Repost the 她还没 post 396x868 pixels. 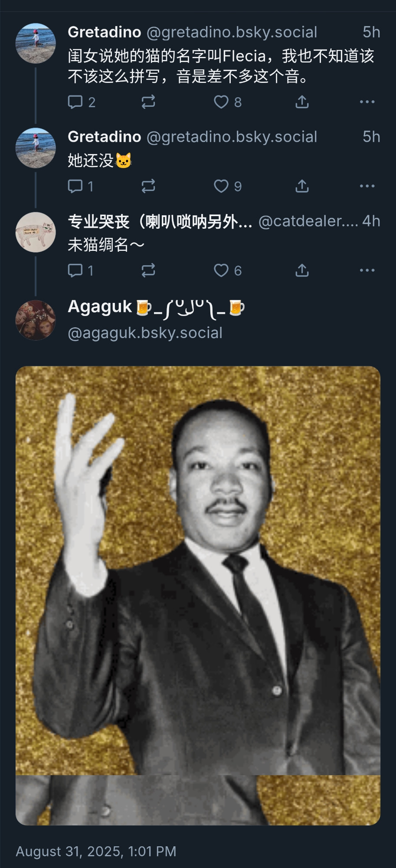pos(148,186)
